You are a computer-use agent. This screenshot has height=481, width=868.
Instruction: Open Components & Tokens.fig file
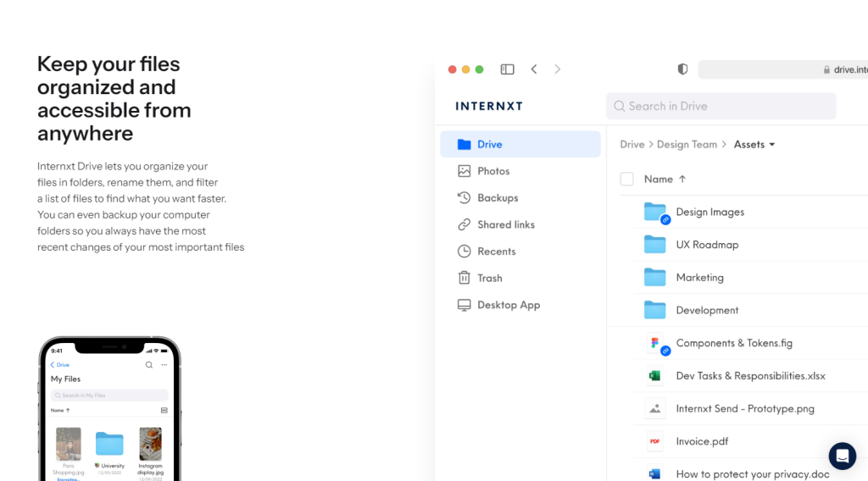pyautogui.click(x=734, y=343)
